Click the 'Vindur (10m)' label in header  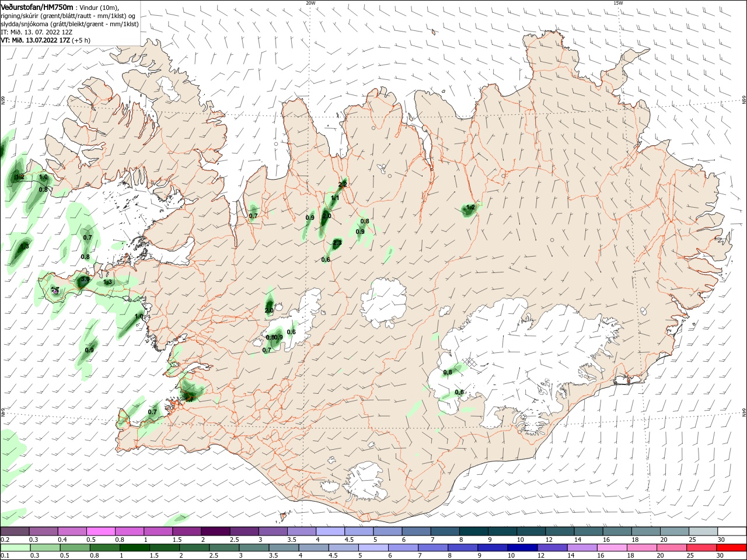point(99,7)
